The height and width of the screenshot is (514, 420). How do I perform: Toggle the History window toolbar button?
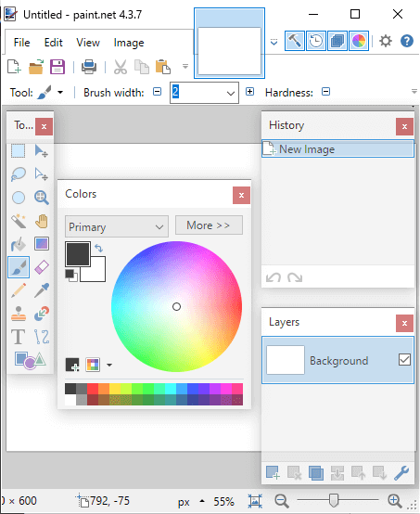click(x=316, y=41)
